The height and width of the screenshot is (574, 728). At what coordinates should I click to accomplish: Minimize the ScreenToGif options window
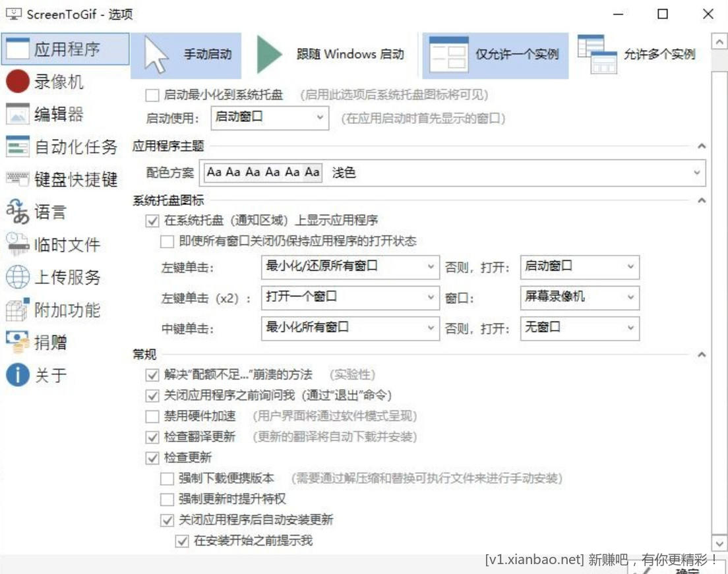618,14
